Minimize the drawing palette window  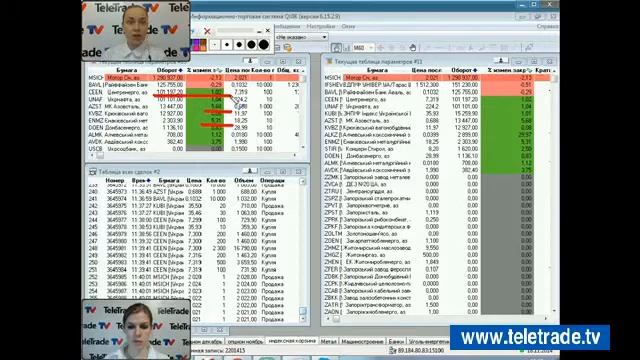coord(259,31)
